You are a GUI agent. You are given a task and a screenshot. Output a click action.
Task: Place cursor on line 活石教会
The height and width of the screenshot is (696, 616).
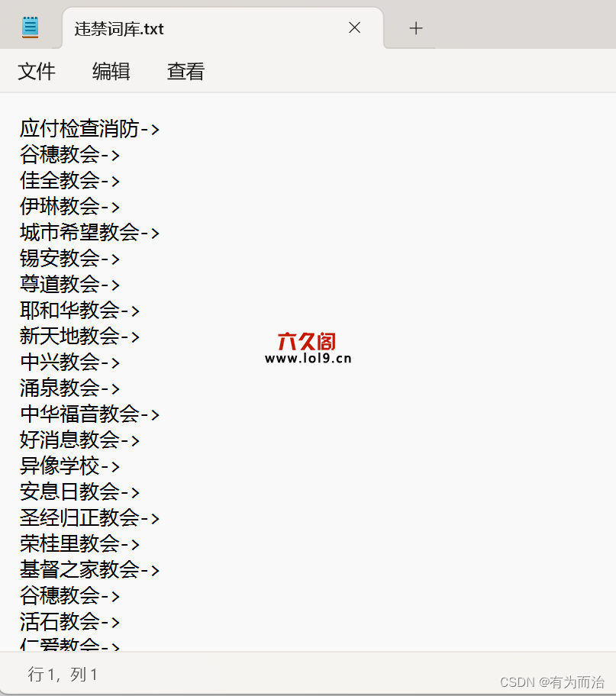[69, 622]
